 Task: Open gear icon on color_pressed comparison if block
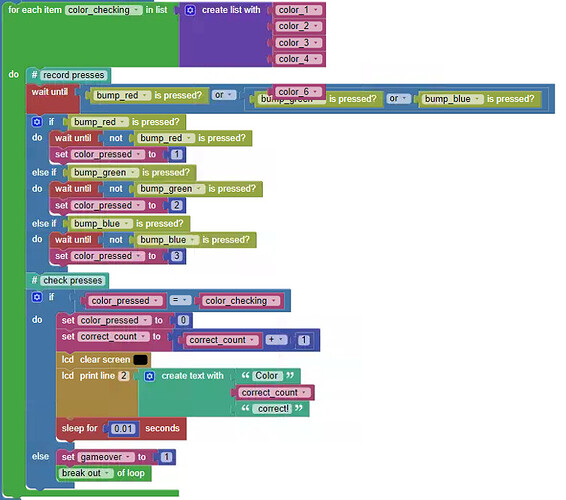point(37,297)
